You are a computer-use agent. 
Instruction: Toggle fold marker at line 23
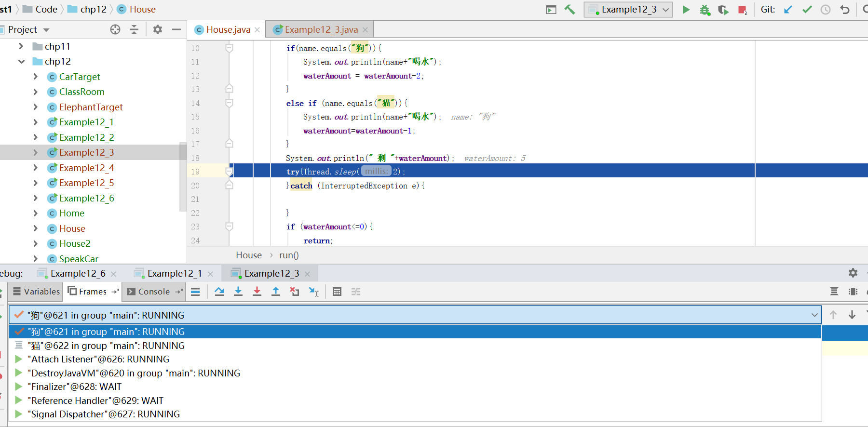(x=230, y=227)
